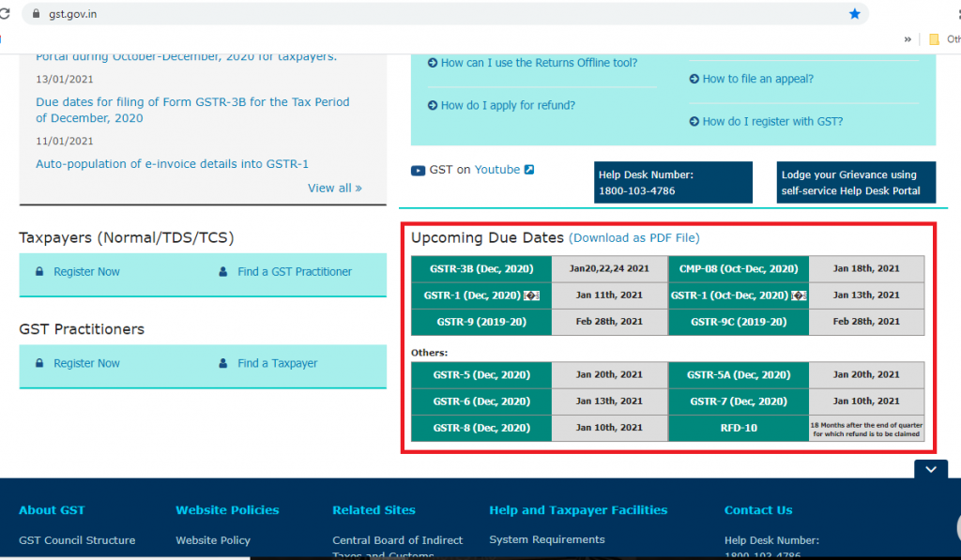Click the browser reload icon
This screenshot has height=560, width=961.
coord(5,14)
